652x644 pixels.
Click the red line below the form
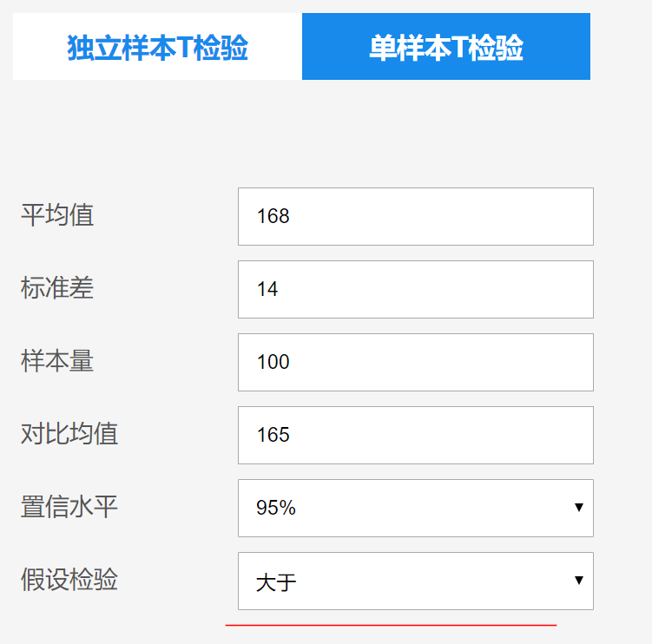coord(391,625)
